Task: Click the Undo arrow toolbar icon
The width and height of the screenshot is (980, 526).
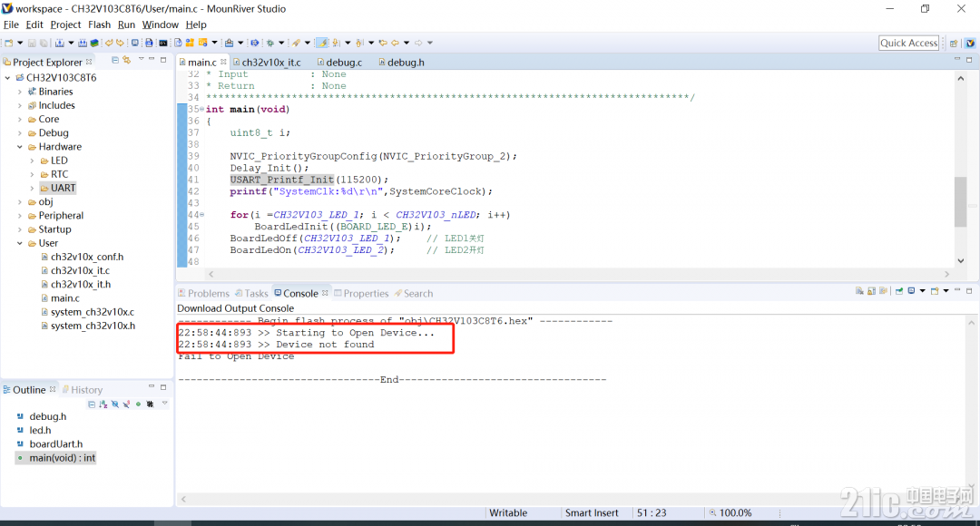Action: (109, 44)
